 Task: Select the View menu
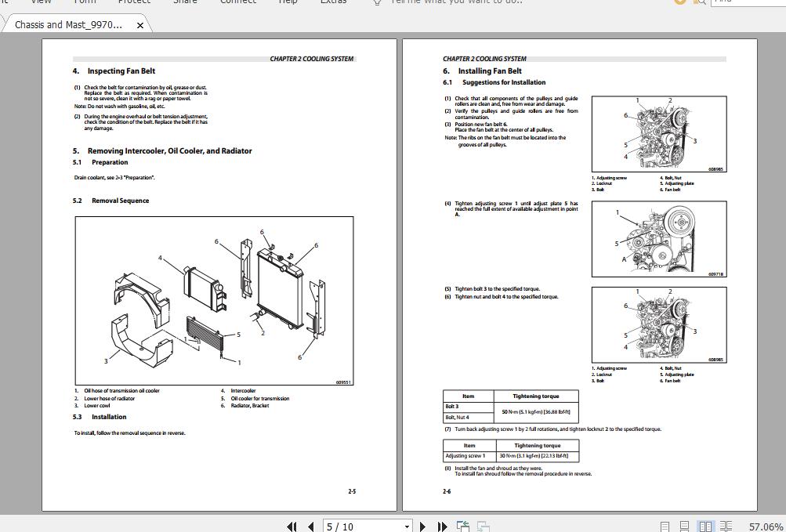tap(40, 2)
